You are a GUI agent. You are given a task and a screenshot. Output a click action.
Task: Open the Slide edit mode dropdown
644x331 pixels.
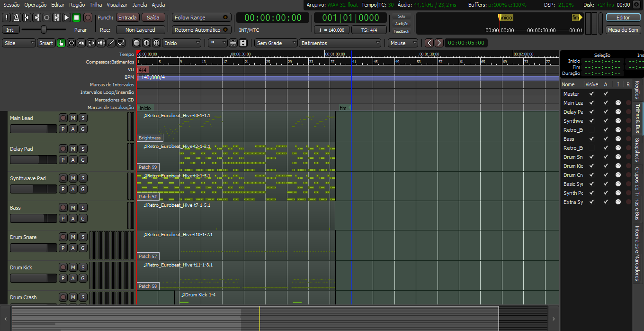pyautogui.click(x=19, y=43)
